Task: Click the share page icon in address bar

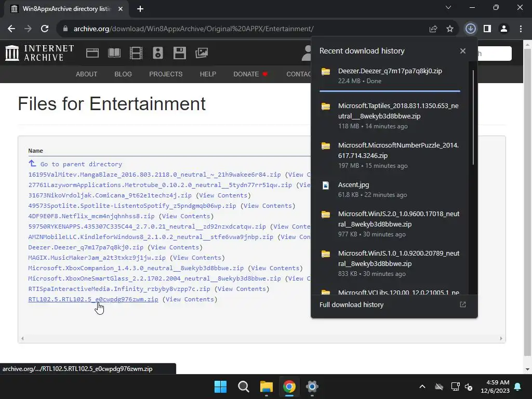Action: click(x=433, y=29)
